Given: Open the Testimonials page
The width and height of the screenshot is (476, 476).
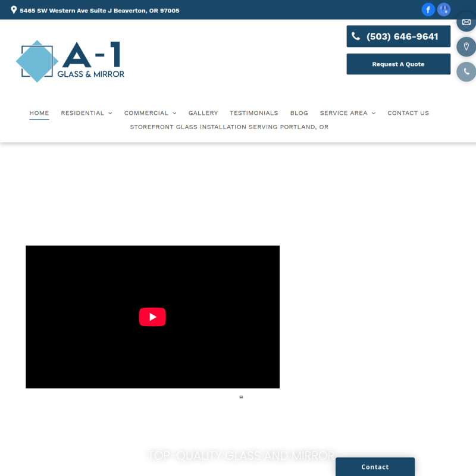Looking at the screenshot, I should [254, 113].
